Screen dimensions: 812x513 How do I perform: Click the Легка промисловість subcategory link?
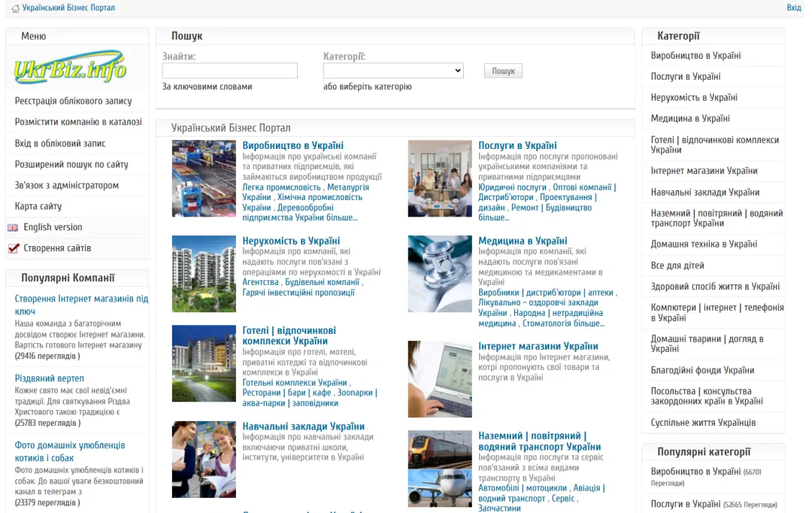281,187
